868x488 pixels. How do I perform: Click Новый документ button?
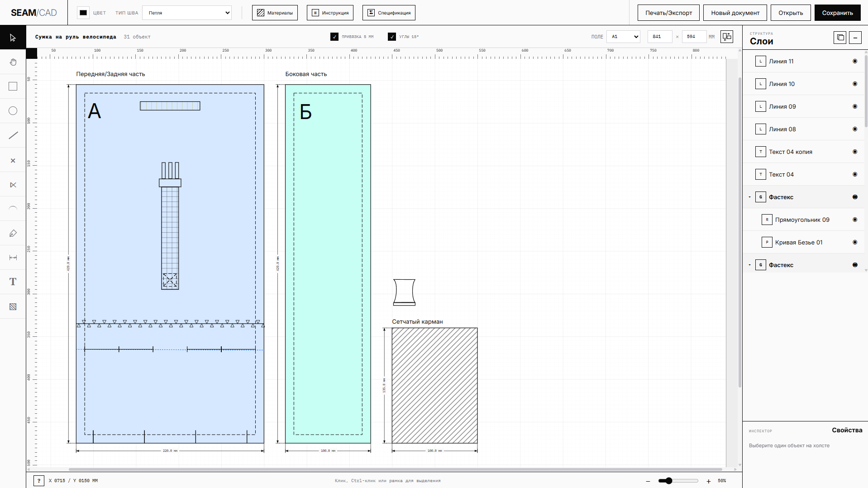click(735, 13)
